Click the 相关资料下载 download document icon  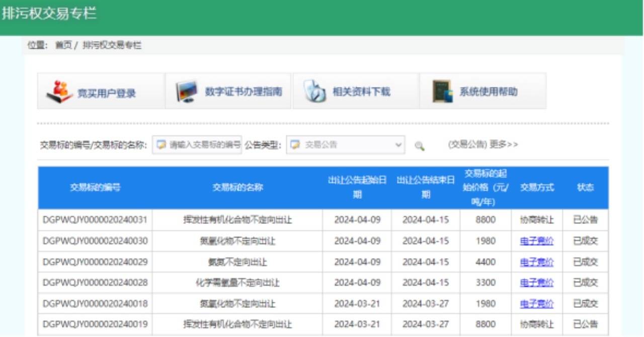click(314, 91)
